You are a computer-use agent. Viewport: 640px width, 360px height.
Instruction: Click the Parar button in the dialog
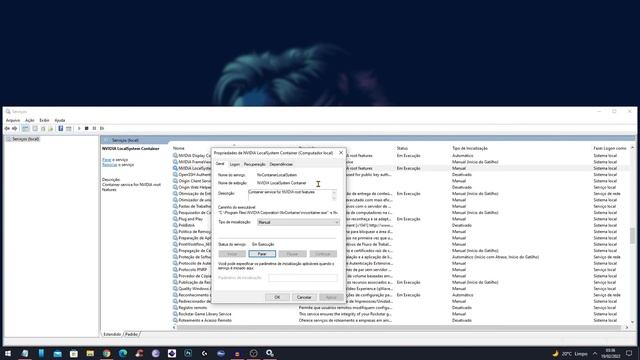pyautogui.click(x=262, y=254)
